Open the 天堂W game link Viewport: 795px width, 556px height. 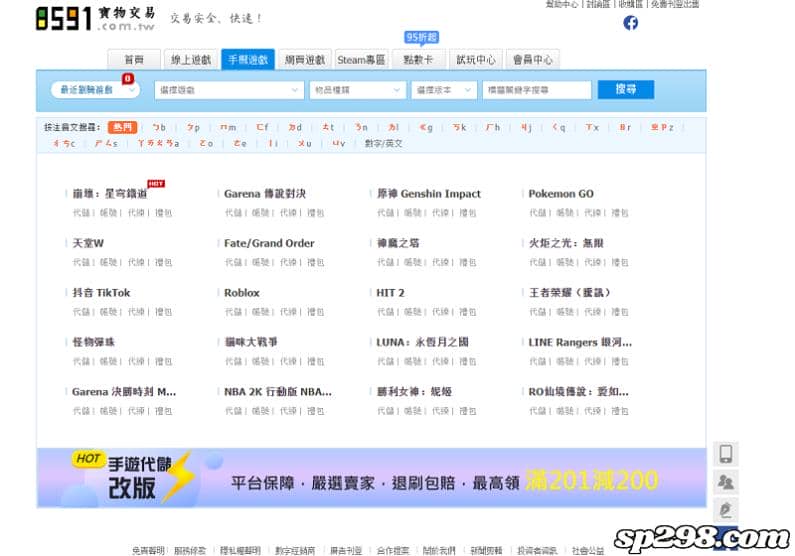pos(88,243)
